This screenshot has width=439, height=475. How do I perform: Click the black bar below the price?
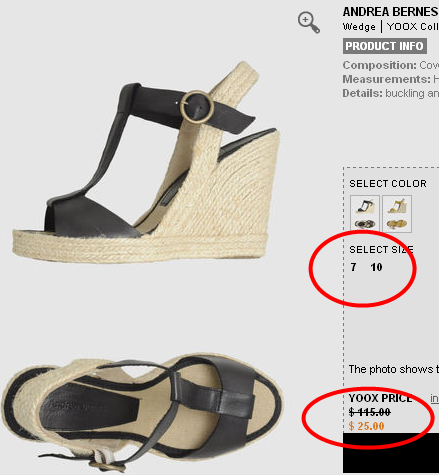[391, 453]
